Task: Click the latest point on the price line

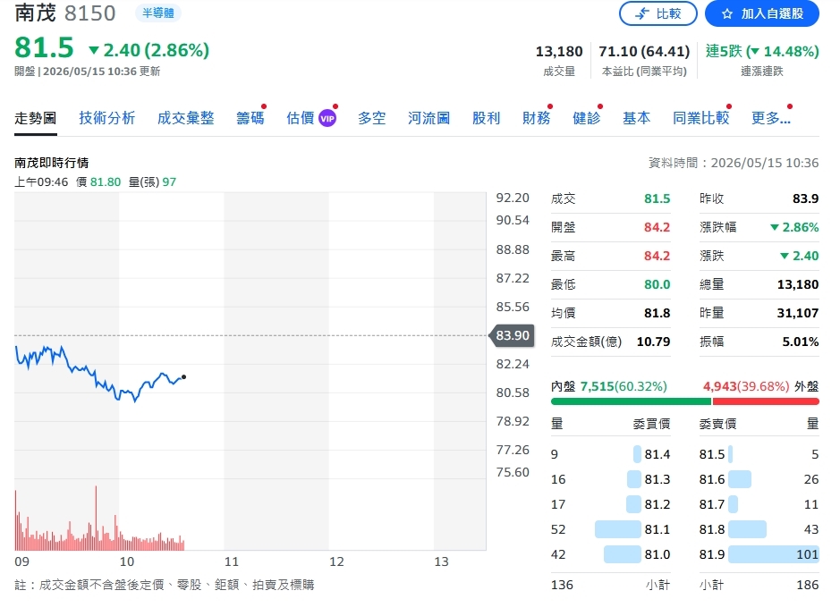Action: tap(183, 376)
